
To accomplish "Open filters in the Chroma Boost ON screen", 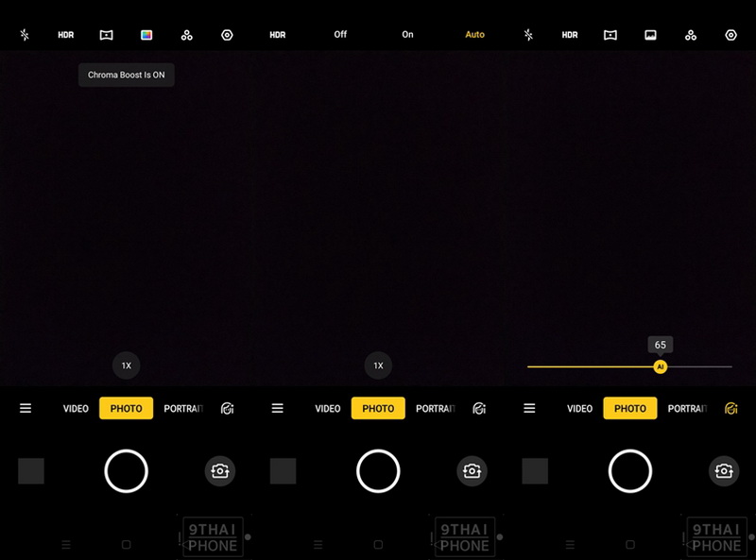I will click(x=186, y=35).
